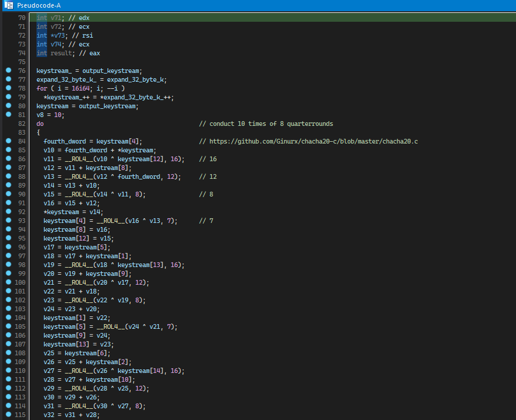Screen dimensions: 516x420
Task: Click the 'int v72; // ecx' declaration
Action: point(63,26)
